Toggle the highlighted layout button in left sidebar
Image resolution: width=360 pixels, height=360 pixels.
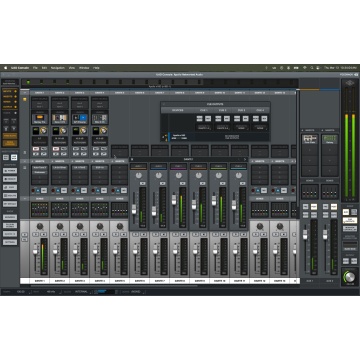click(14, 158)
